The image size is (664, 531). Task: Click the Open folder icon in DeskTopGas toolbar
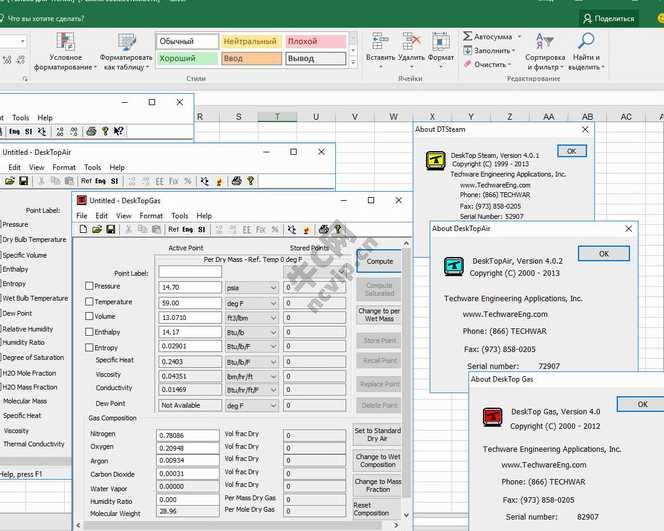(97, 230)
